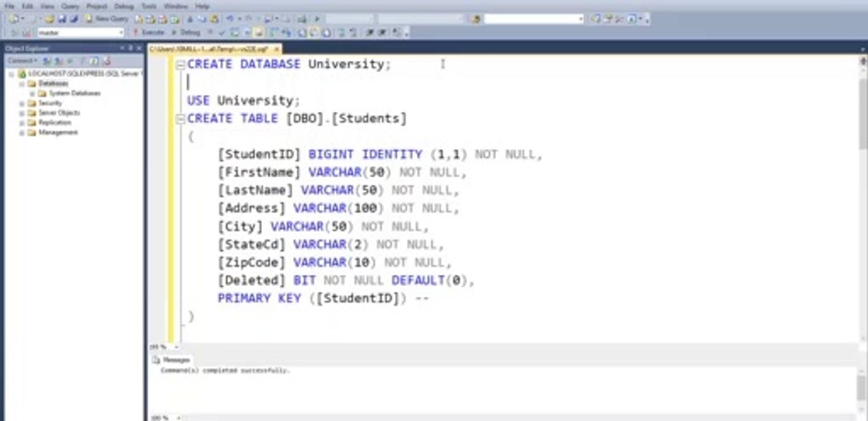Collapse the LOCALHOST\SQLEXPRESS server node

(11, 74)
